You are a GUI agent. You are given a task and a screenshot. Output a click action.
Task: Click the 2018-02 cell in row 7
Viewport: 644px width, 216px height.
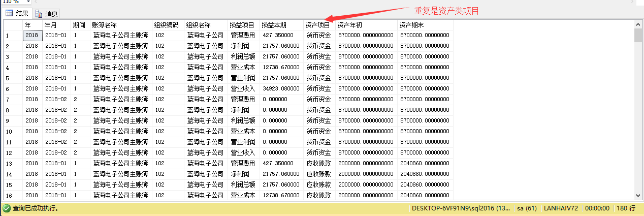(x=57, y=99)
